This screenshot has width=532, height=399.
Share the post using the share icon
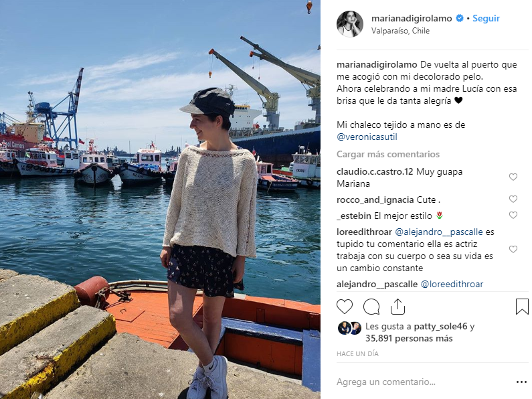pos(397,307)
